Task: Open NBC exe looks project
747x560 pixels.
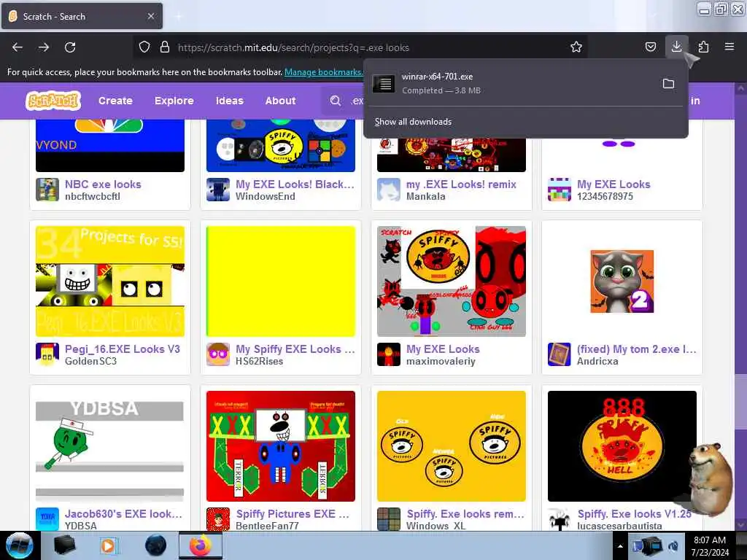Action: pyautogui.click(x=103, y=184)
